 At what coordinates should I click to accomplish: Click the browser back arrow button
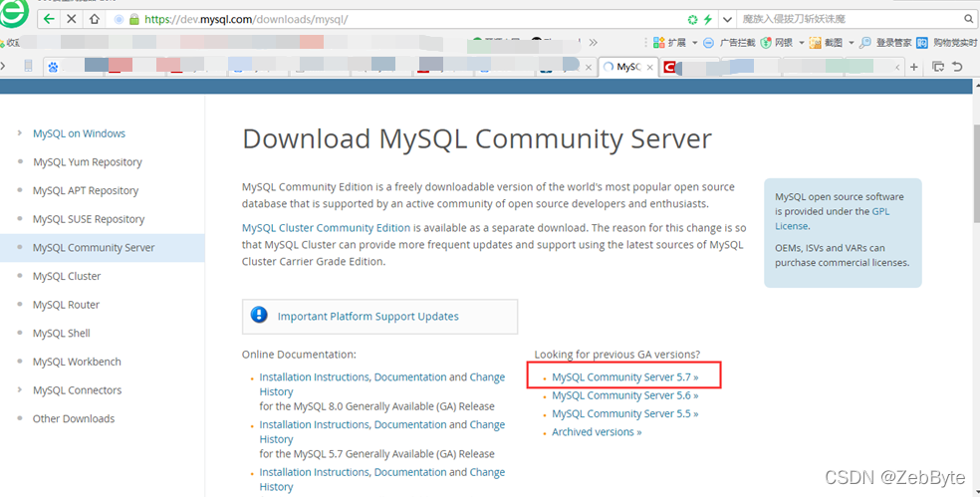[49, 19]
